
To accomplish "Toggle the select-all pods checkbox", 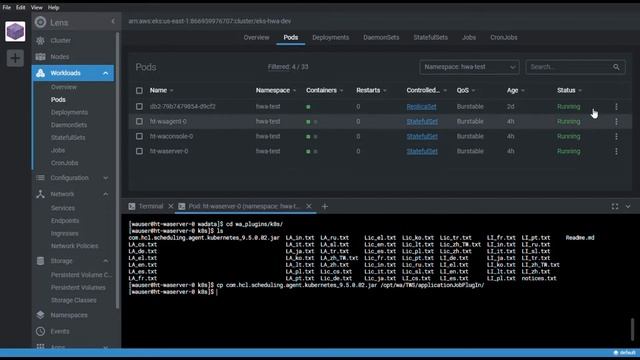I will 139,91.
